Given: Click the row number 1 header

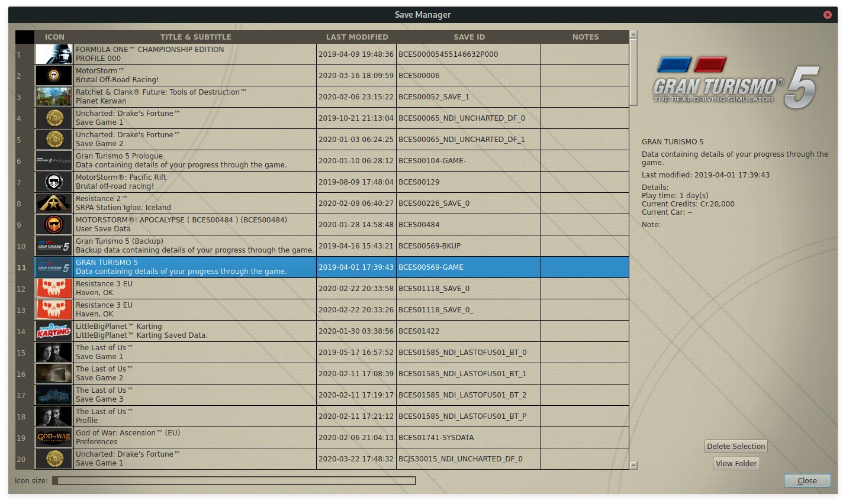Looking at the screenshot, I should click(x=25, y=54).
